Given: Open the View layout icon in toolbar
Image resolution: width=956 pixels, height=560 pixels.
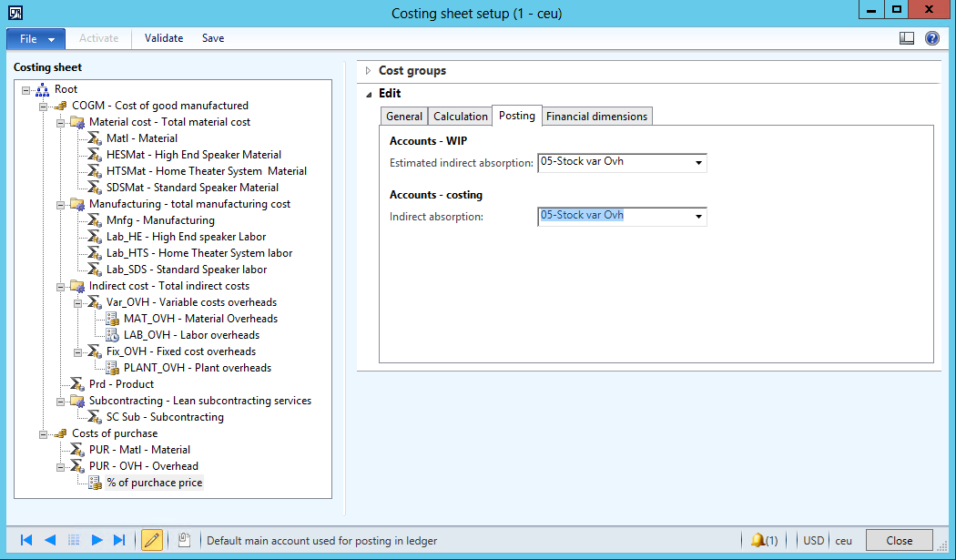Looking at the screenshot, I should 906,38.
